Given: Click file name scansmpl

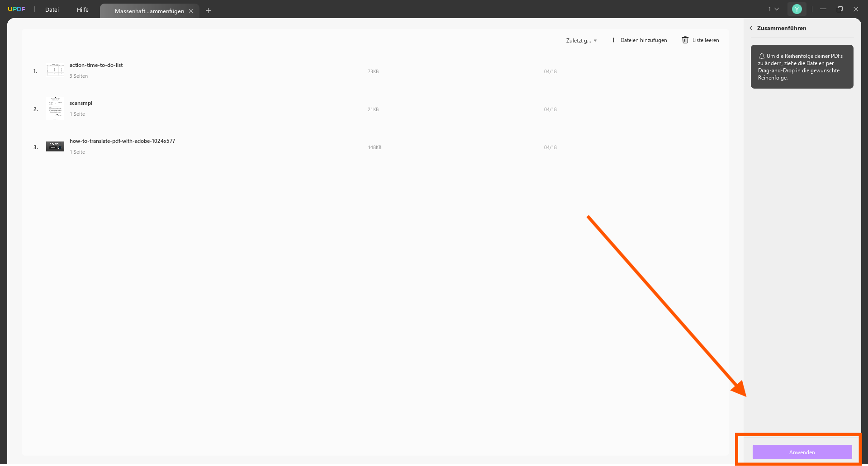Looking at the screenshot, I should coord(81,103).
